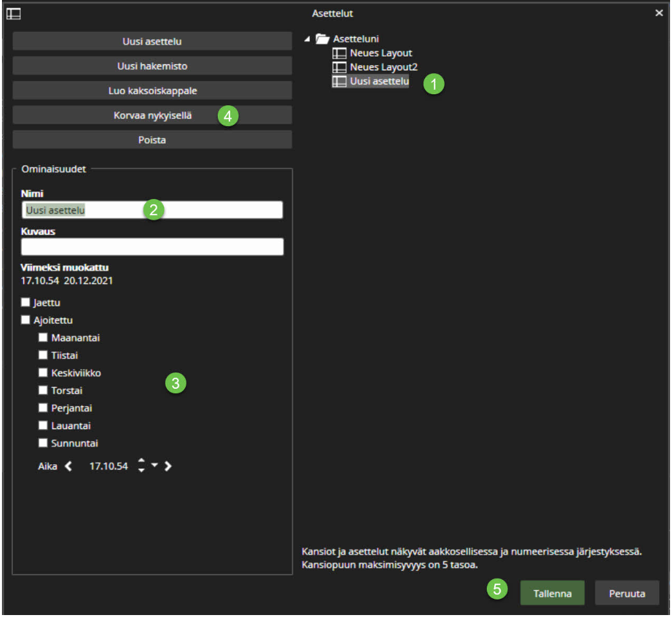Collapse the Asetteluni tree folder
This screenshot has width=672, height=617.
(x=307, y=39)
